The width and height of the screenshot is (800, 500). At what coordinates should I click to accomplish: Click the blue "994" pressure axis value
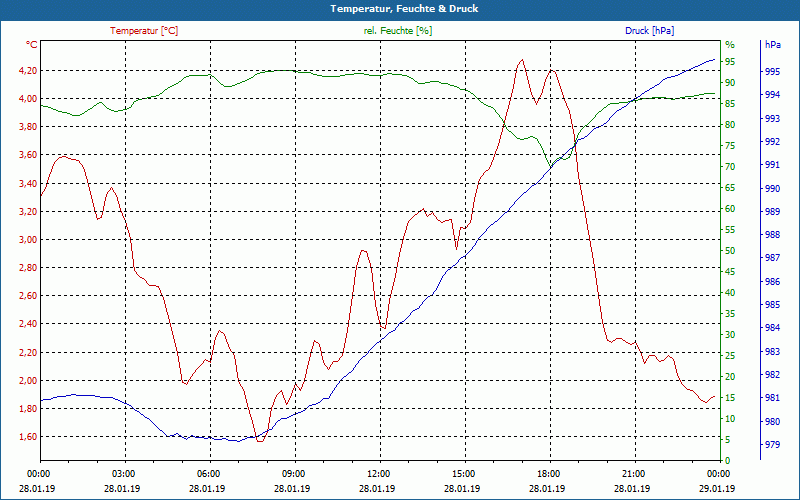tap(772, 95)
